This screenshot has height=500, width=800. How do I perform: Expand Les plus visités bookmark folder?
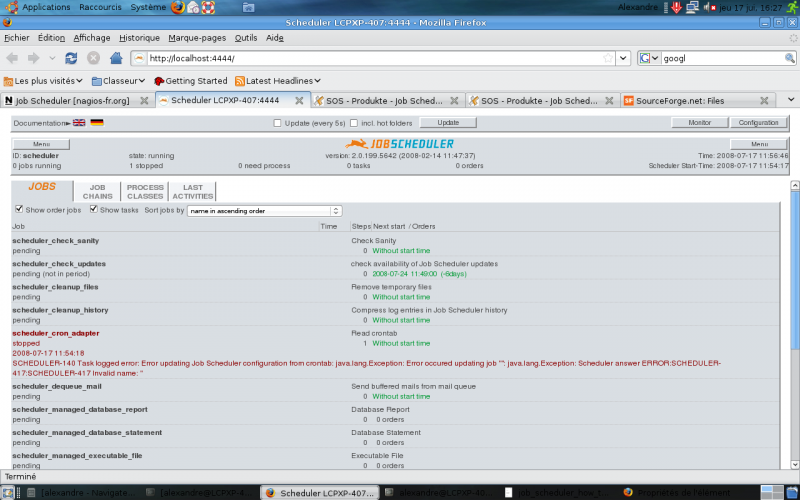point(43,81)
